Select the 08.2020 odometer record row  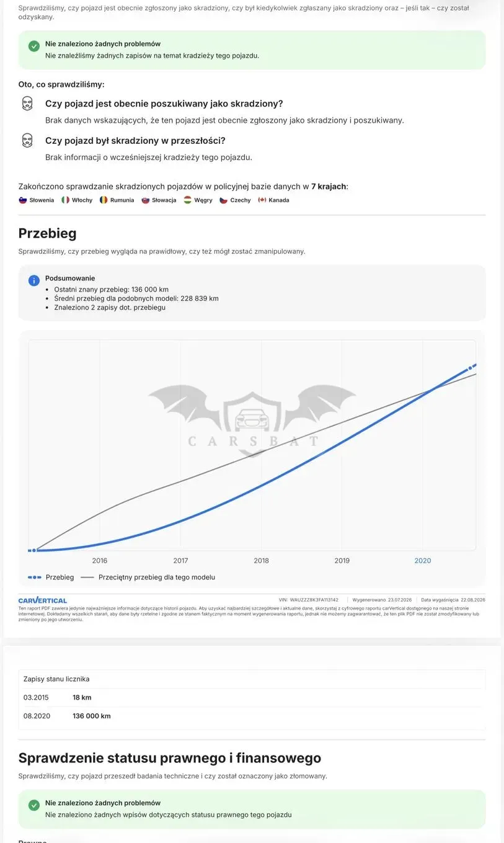tap(252, 716)
